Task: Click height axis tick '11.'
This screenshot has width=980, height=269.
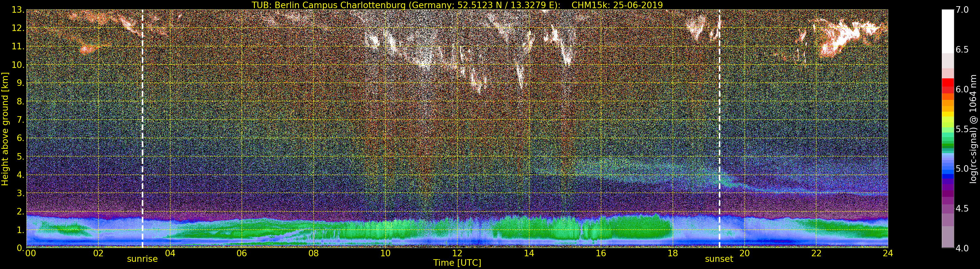Action: click(18, 46)
